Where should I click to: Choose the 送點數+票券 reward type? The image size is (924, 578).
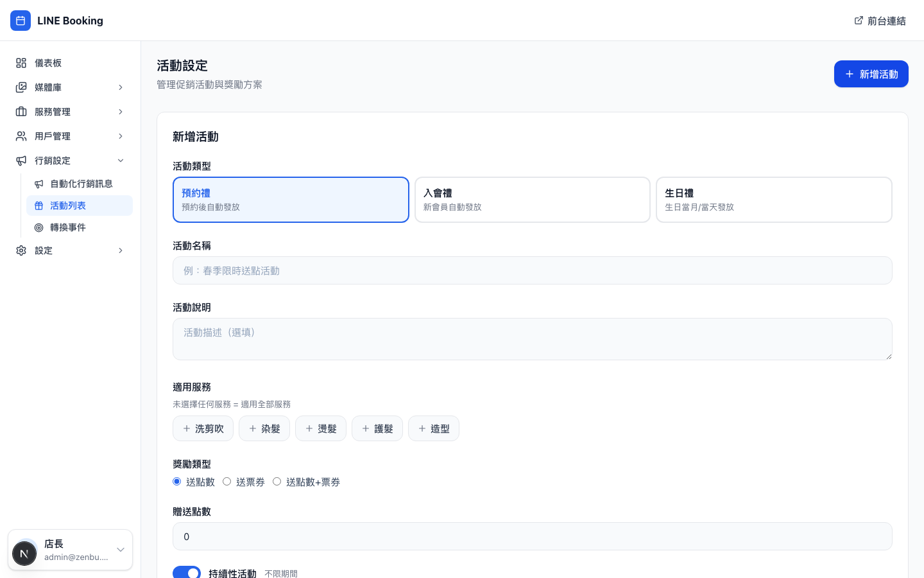pyautogui.click(x=277, y=481)
